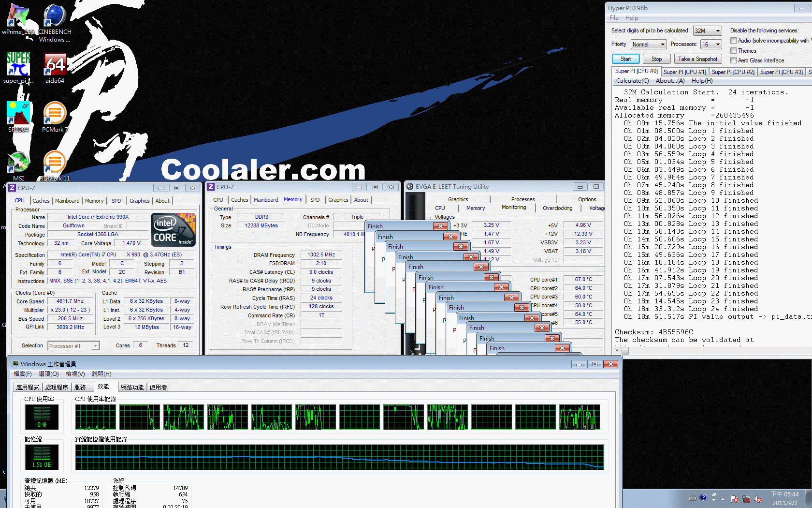Open the help tray icon in taskbar
Viewport: 812px width, 508px height.
point(703,497)
